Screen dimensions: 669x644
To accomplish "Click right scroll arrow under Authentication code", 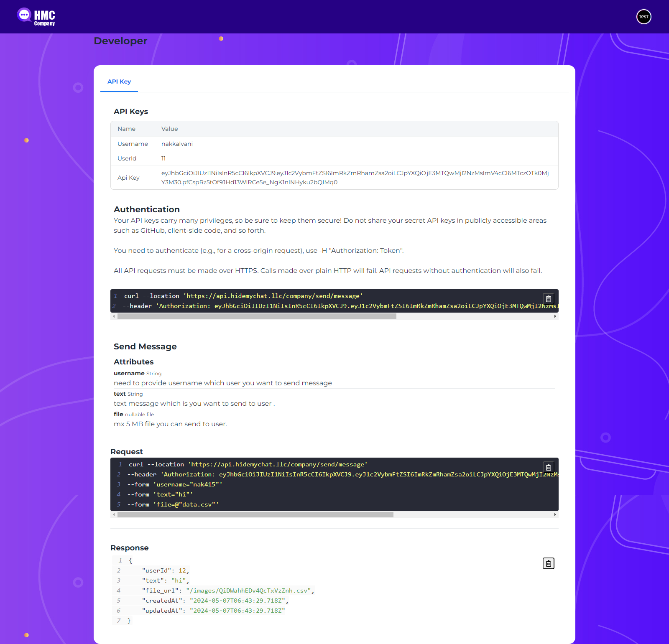I will 555,316.
